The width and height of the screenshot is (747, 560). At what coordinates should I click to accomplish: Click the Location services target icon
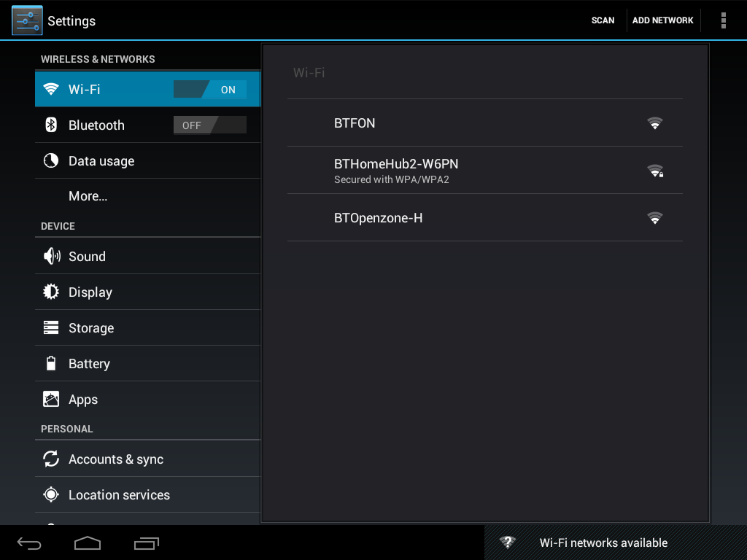pos(51,495)
